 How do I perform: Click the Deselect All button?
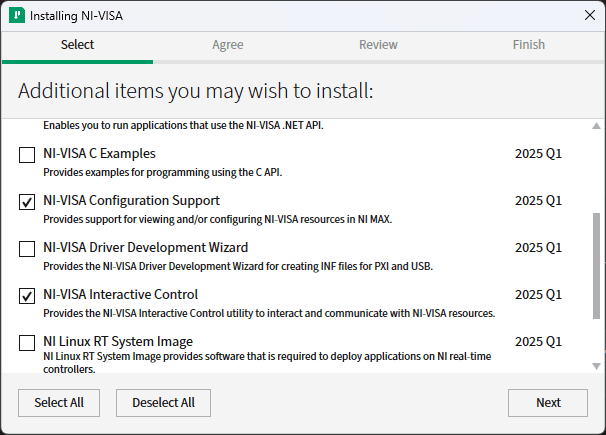[x=164, y=403]
